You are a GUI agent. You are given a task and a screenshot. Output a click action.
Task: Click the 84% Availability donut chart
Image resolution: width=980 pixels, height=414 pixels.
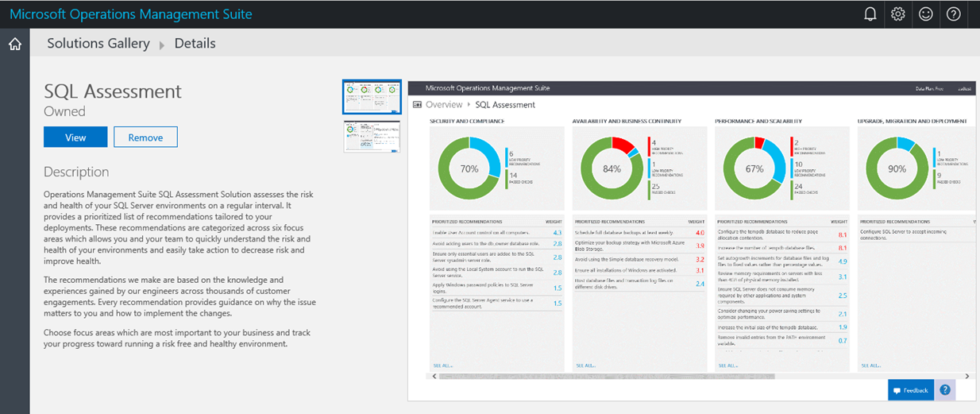tap(612, 168)
